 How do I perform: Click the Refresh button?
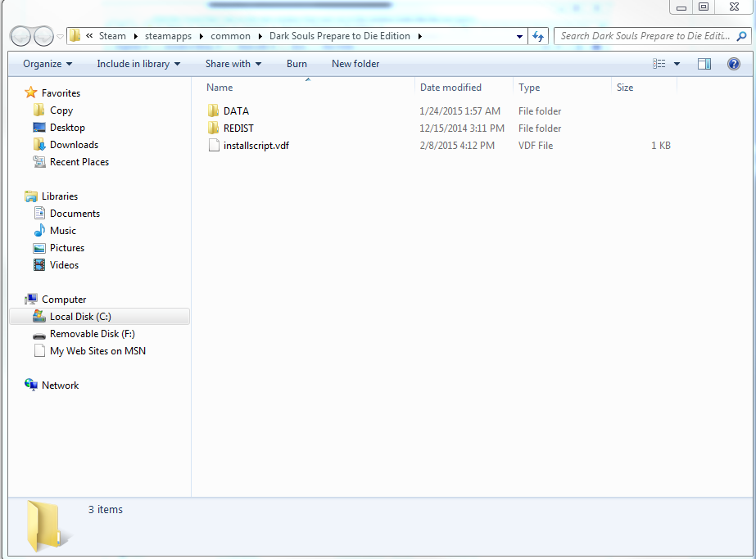pyautogui.click(x=538, y=36)
